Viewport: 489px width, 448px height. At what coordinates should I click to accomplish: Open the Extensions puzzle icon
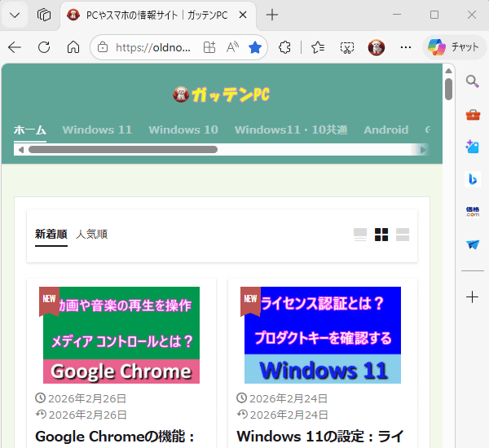click(284, 47)
